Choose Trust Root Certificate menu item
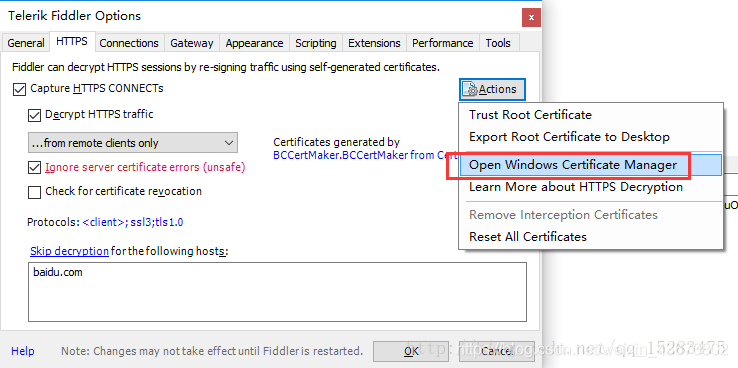The width and height of the screenshot is (738, 368). click(x=590, y=115)
